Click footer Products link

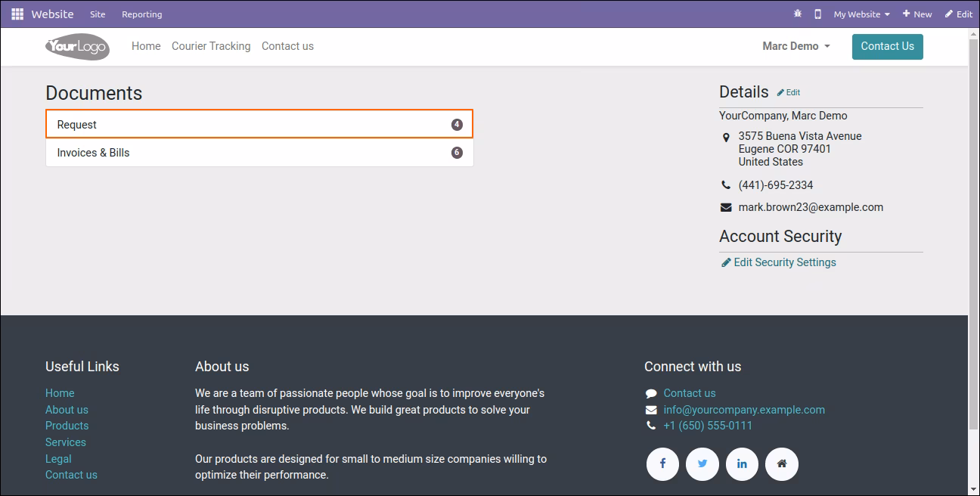coord(67,426)
